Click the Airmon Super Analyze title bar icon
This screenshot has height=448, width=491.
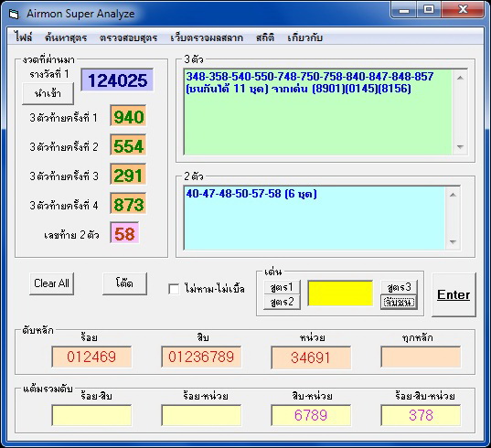pos(14,15)
